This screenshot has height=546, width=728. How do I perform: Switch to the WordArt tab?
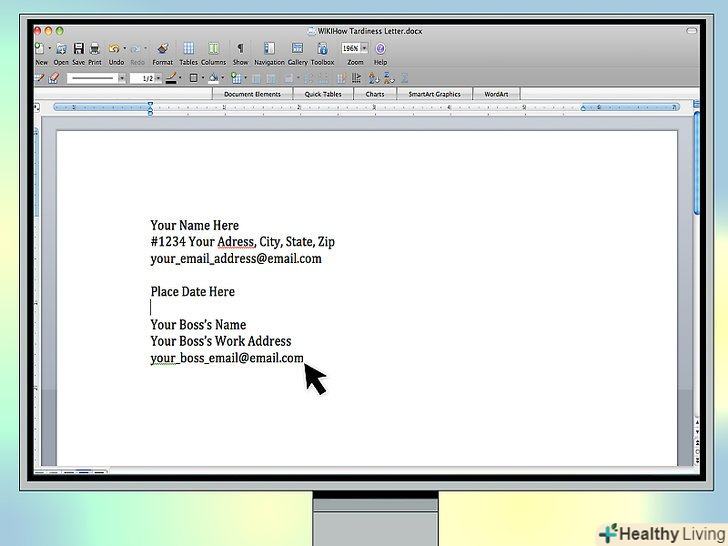496,94
